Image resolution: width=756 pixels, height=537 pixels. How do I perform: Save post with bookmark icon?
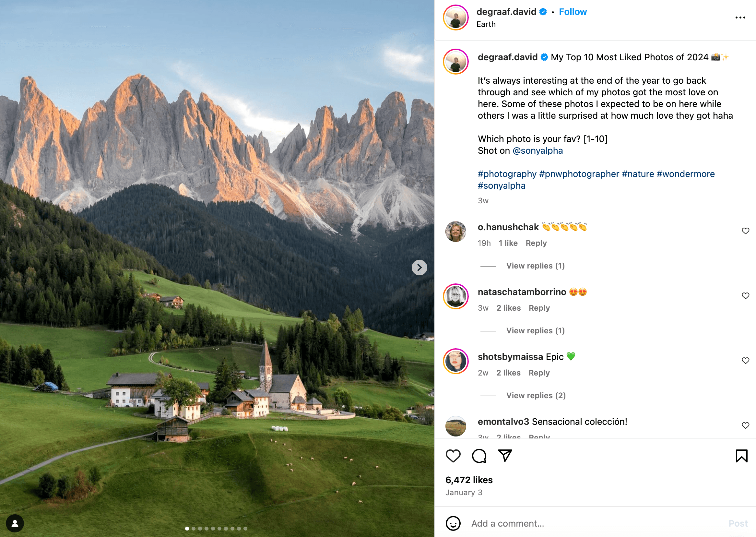coord(741,456)
